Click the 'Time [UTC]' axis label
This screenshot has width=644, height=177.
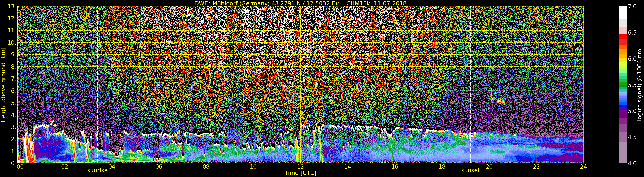point(300,173)
